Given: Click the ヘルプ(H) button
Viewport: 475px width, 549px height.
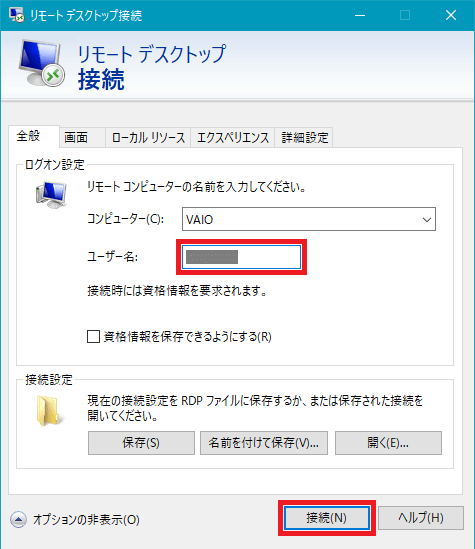Looking at the screenshot, I should coord(421,517).
